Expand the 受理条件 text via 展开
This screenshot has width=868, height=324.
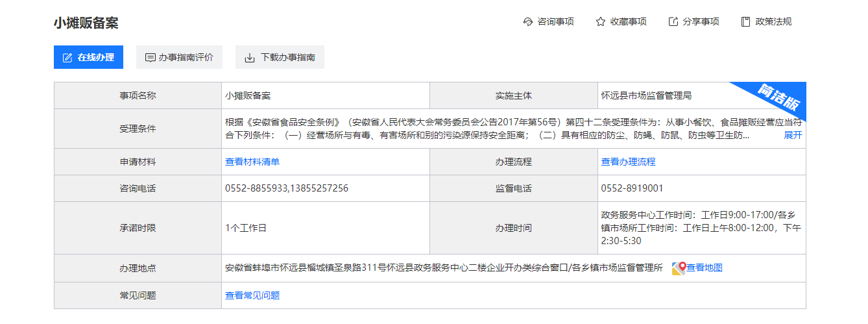(793, 135)
